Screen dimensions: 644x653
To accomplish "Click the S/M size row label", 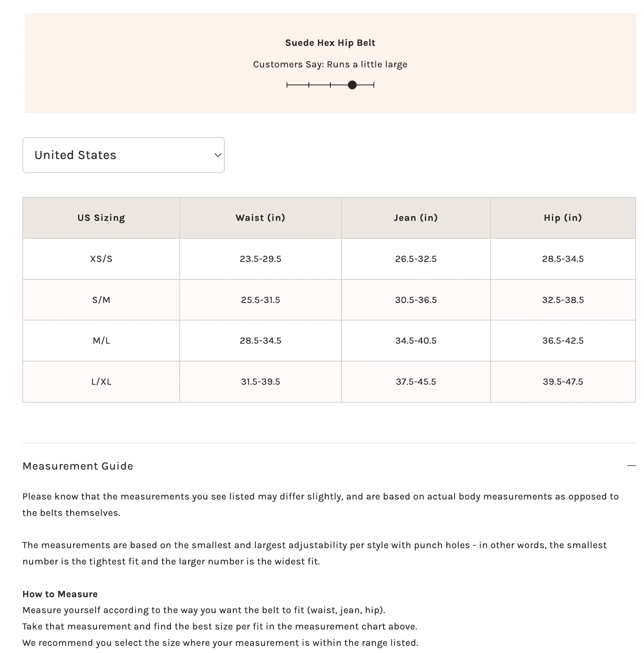I will tap(101, 300).
